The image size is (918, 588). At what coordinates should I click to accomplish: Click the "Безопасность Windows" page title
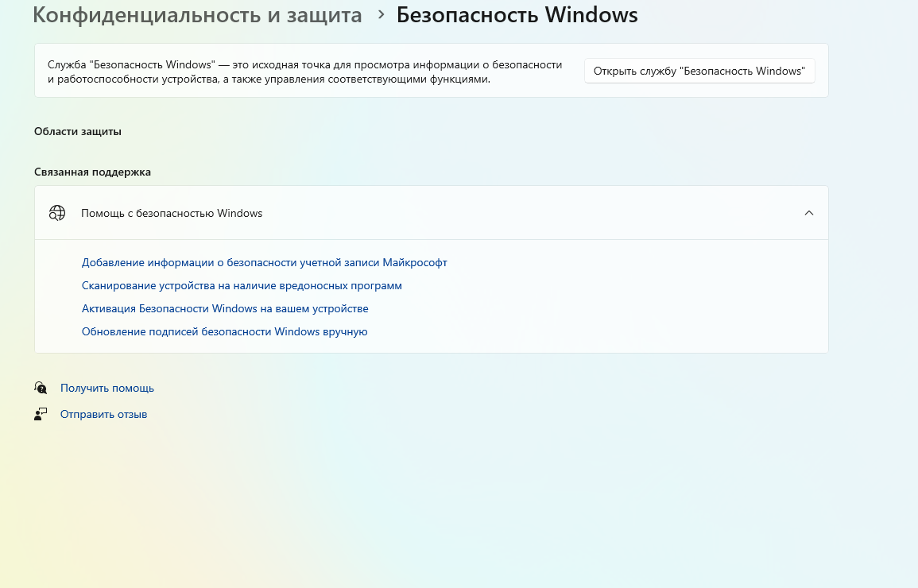[x=517, y=15]
